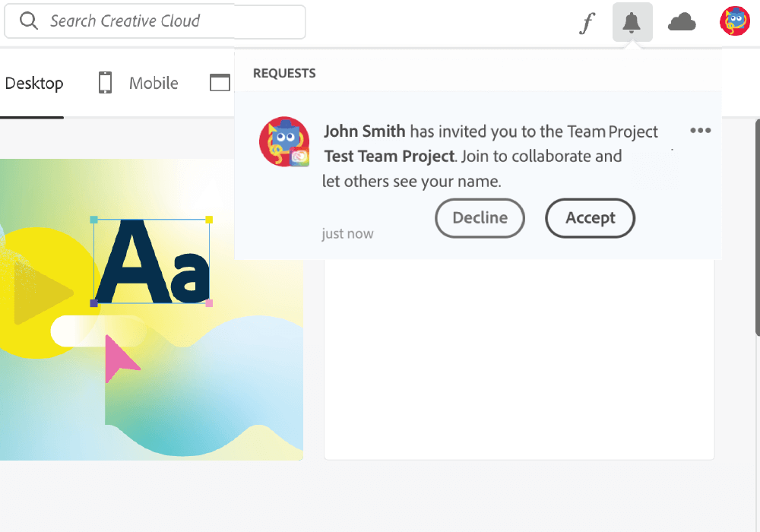Click the Test Team Project name
This screenshot has width=760, height=532.
[389, 157]
